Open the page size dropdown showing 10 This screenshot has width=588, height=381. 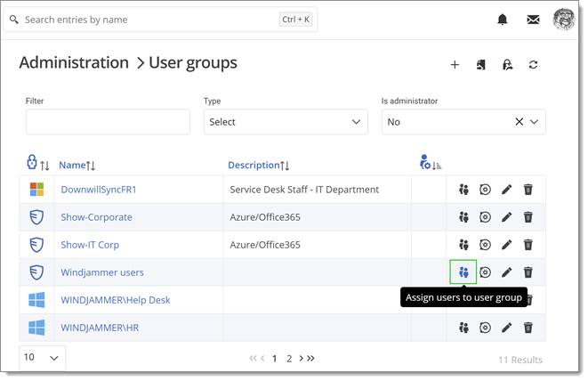(x=43, y=358)
